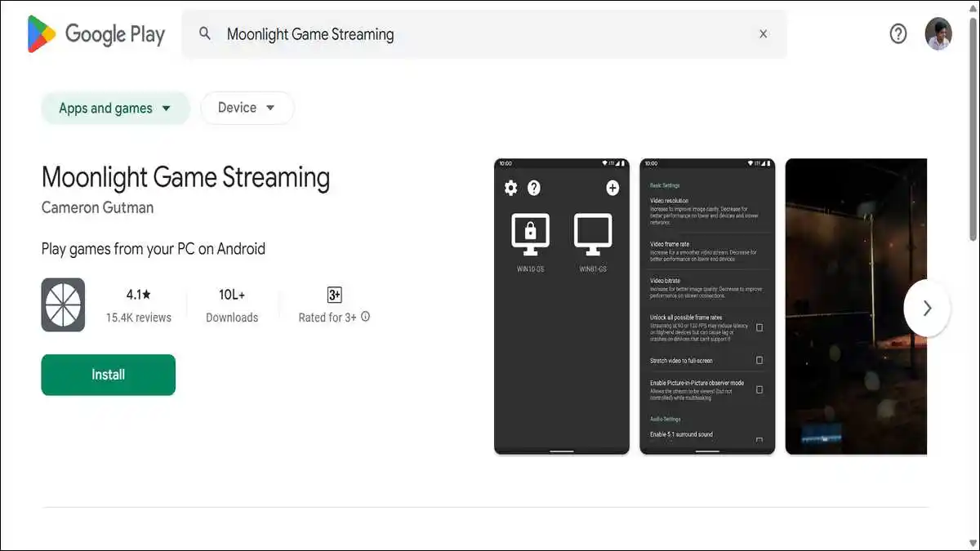Click the Google Play logo
Screen dimensions: 980x551
click(x=96, y=33)
